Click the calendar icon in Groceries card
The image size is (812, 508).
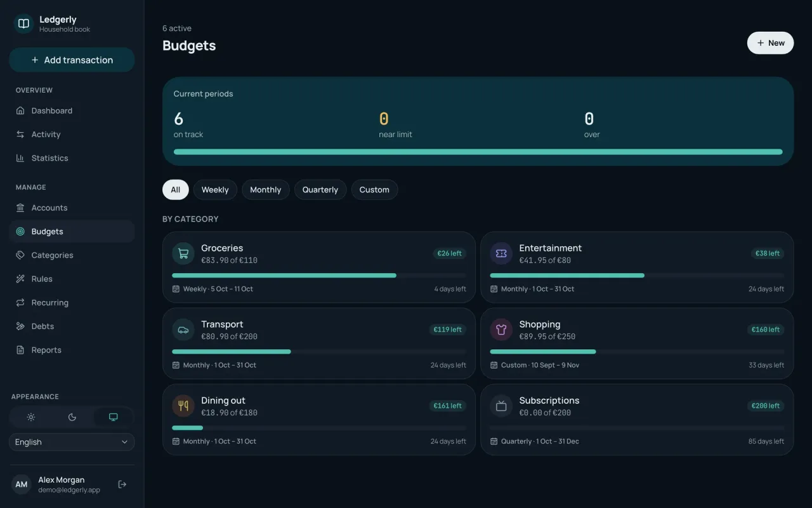click(176, 289)
